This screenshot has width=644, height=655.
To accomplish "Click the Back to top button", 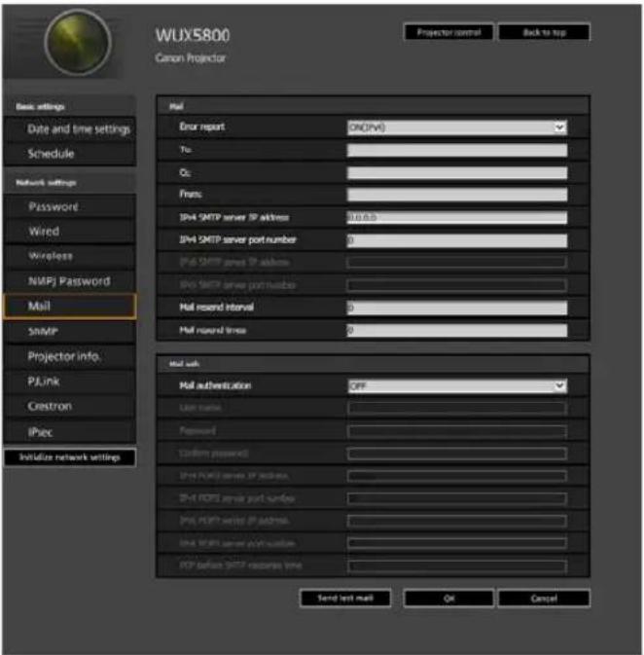I will tap(544, 32).
